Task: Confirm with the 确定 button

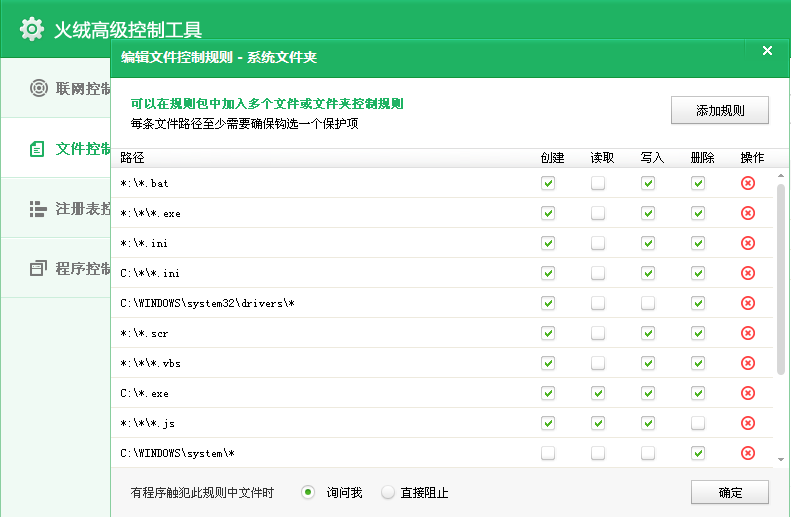Action: (730, 492)
